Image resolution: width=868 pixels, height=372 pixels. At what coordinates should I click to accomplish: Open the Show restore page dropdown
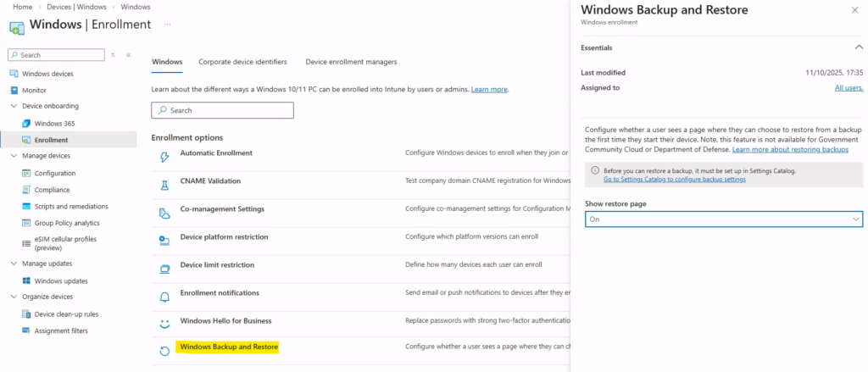pos(724,219)
